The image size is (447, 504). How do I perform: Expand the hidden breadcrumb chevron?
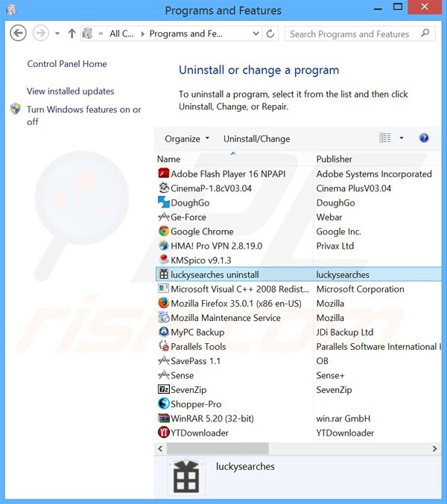pyautogui.click(x=101, y=34)
